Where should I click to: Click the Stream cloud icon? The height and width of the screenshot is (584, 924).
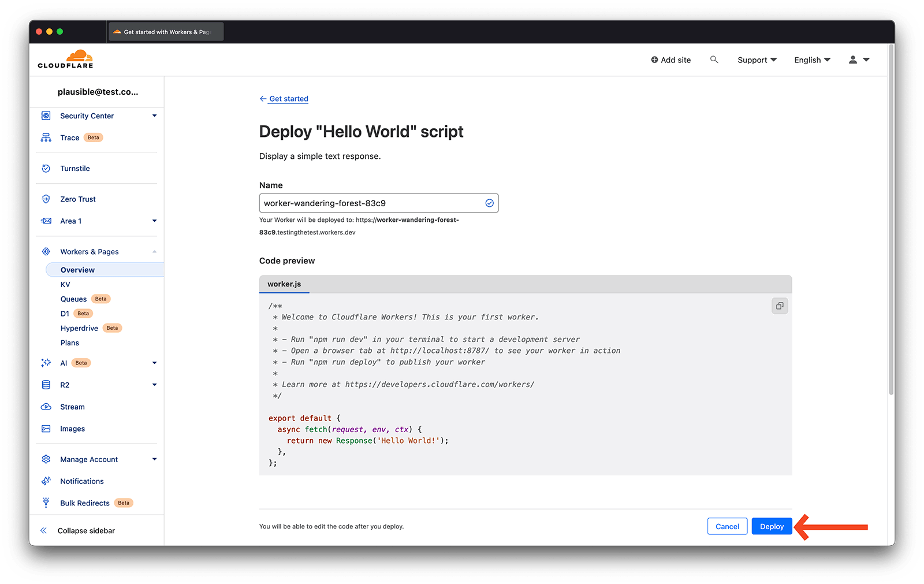[x=46, y=407]
